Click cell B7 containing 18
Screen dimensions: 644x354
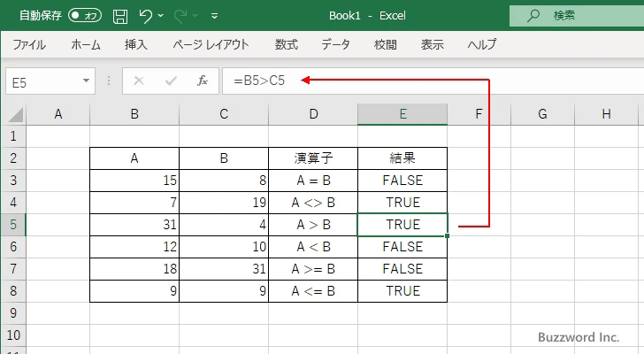pyautogui.click(x=134, y=269)
